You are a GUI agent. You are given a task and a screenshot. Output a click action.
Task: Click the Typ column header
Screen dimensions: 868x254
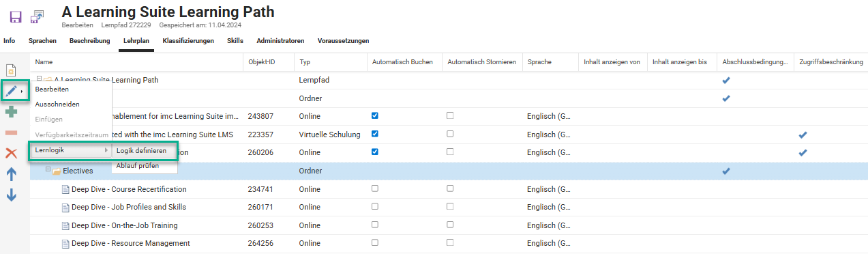click(x=331, y=62)
